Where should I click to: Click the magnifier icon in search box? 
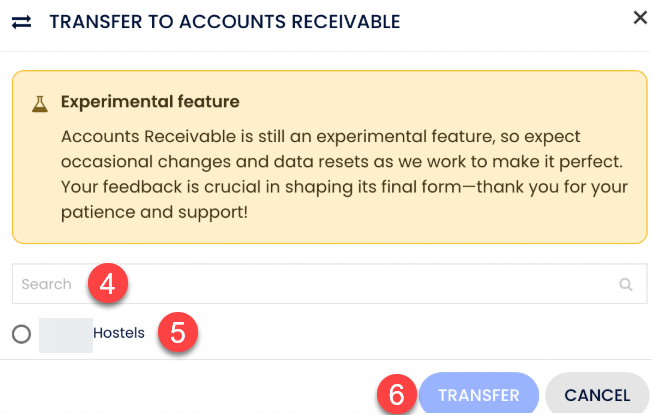click(x=626, y=284)
